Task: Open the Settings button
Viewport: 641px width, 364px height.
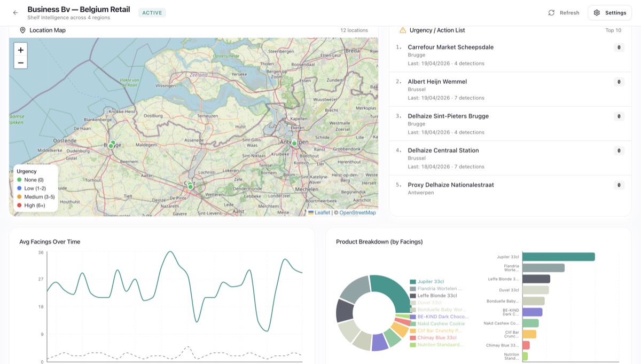Action: (x=609, y=13)
